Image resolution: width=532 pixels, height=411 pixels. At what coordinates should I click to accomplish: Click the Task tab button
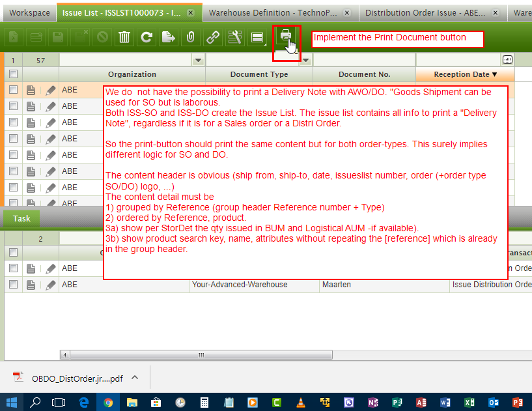click(x=21, y=219)
